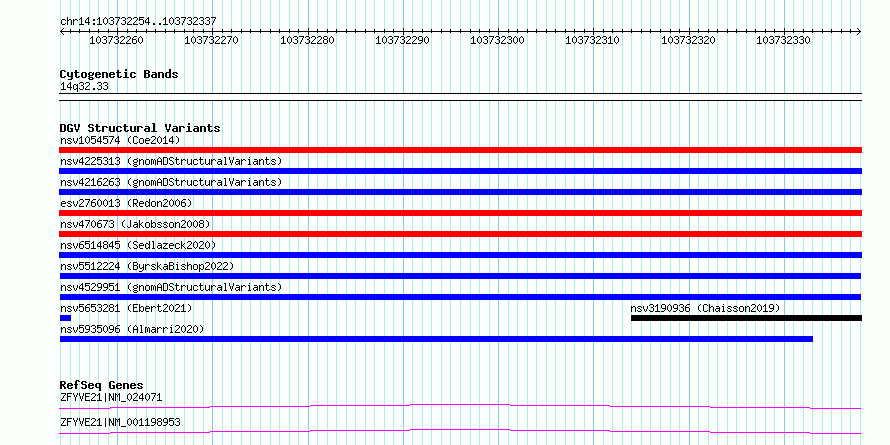Click the blue bar for nsv5512224
This screenshot has height=445, width=890.
click(x=460, y=276)
